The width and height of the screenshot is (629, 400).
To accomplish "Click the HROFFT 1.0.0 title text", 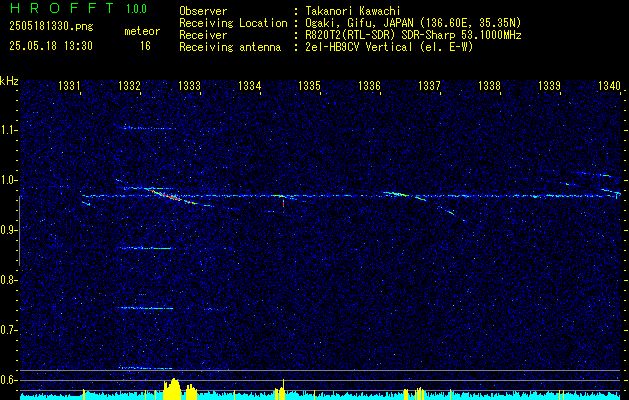I will 78,8.
